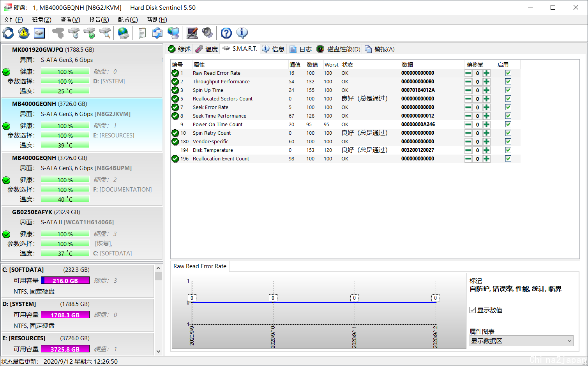Screen dimensions: 588x366
Task: Open the 配置(C) menu
Action: point(128,19)
